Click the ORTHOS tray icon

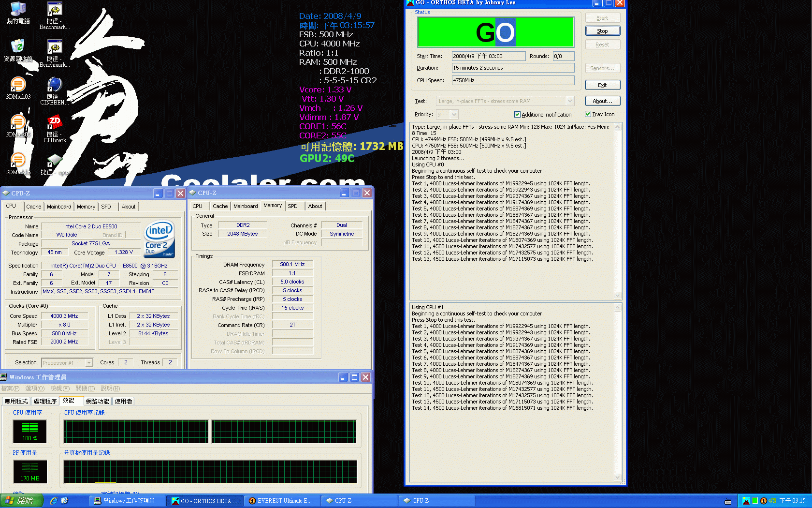point(746,501)
